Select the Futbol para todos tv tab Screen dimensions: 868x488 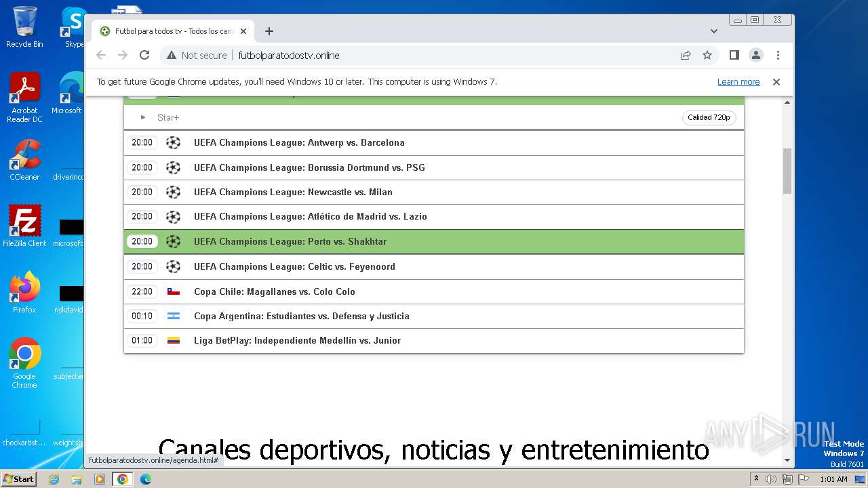(174, 31)
